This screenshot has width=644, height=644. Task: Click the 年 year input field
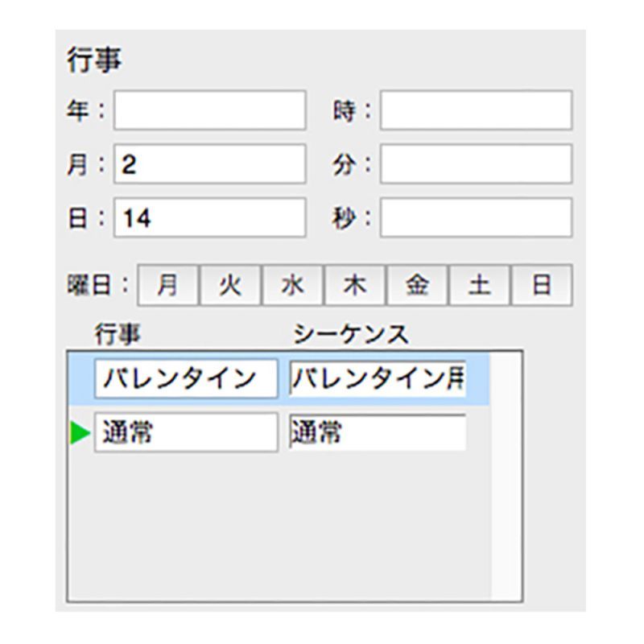pyautogui.click(x=210, y=110)
